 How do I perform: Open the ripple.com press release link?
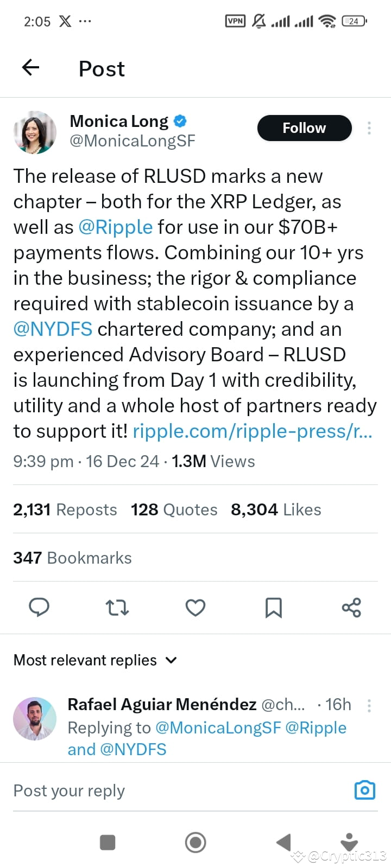[252, 431]
